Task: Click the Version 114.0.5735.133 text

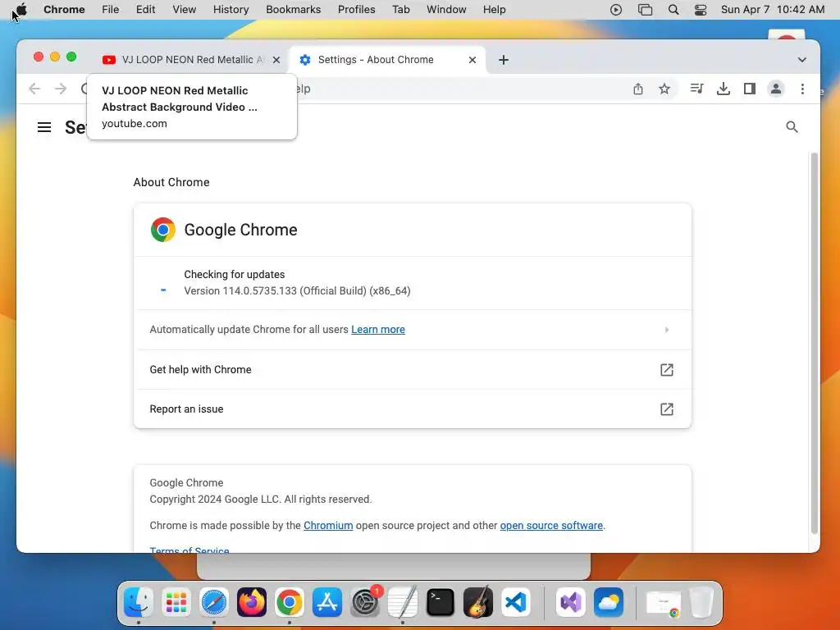Action: (x=297, y=291)
